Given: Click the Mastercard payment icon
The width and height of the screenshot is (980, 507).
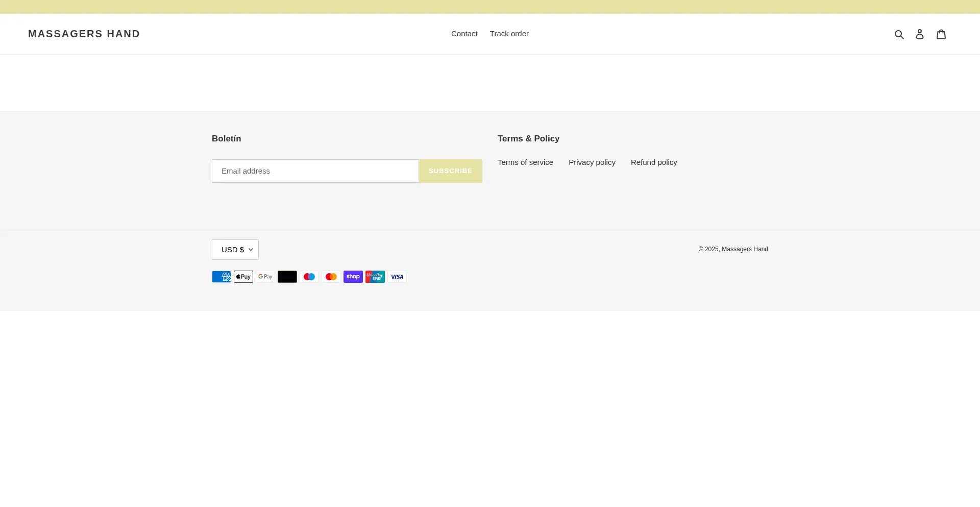Looking at the screenshot, I should [x=331, y=277].
